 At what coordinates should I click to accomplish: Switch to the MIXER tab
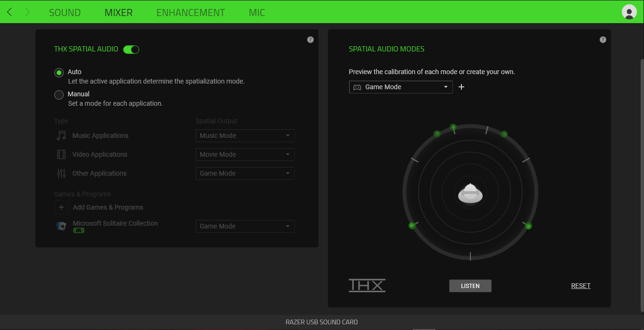(x=118, y=12)
